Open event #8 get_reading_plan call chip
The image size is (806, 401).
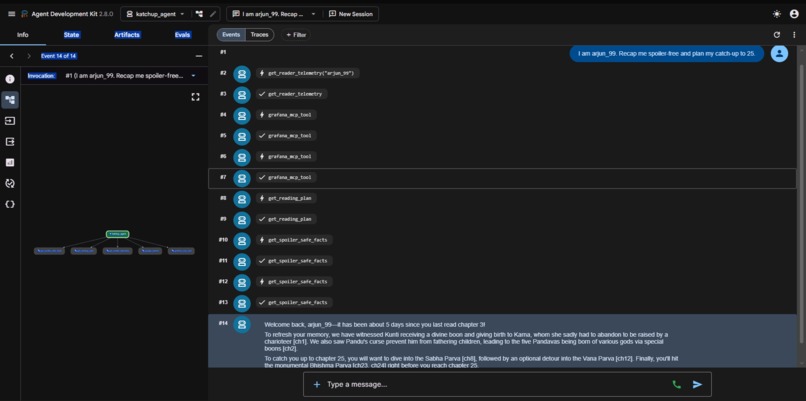pos(286,198)
